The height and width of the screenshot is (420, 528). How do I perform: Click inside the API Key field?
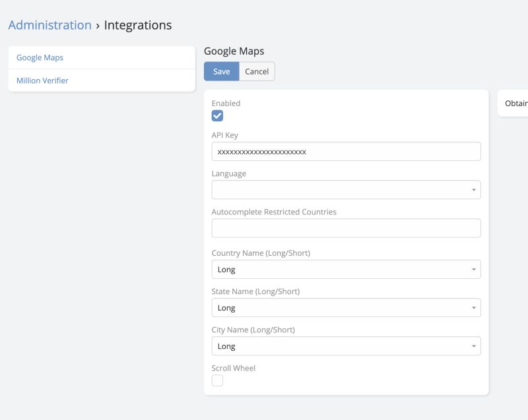click(346, 151)
